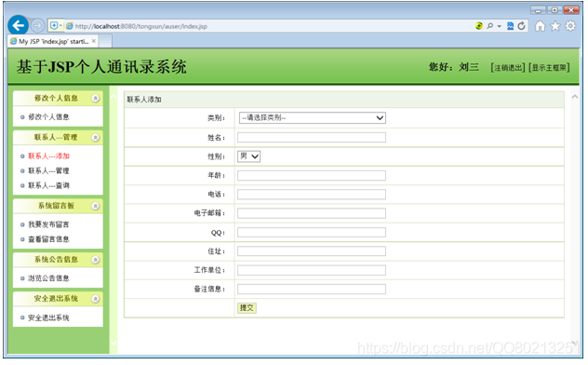Click the 显示主框架 header link
The height and width of the screenshot is (365, 588).
[x=549, y=68]
